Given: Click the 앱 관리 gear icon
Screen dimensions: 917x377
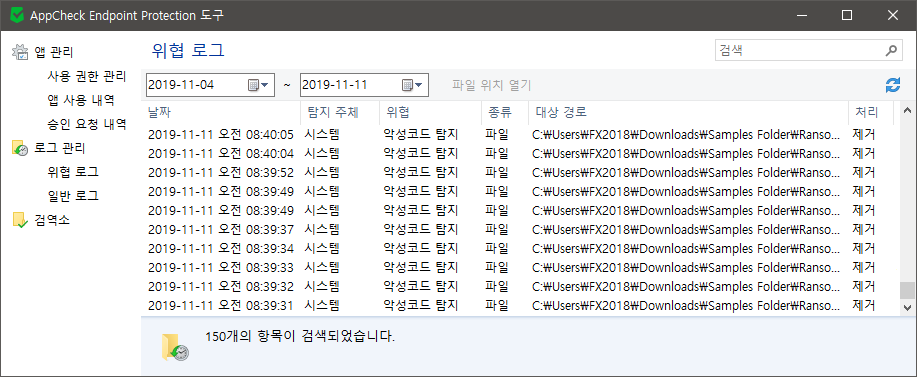Looking at the screenshot, I should tap(20, 52).
